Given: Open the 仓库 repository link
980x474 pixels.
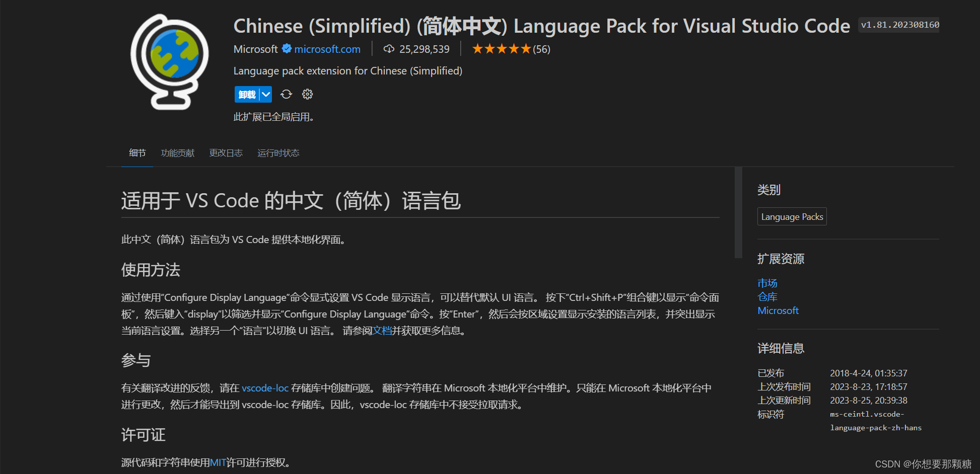Looking at the screenshot, I should (767, 297).
